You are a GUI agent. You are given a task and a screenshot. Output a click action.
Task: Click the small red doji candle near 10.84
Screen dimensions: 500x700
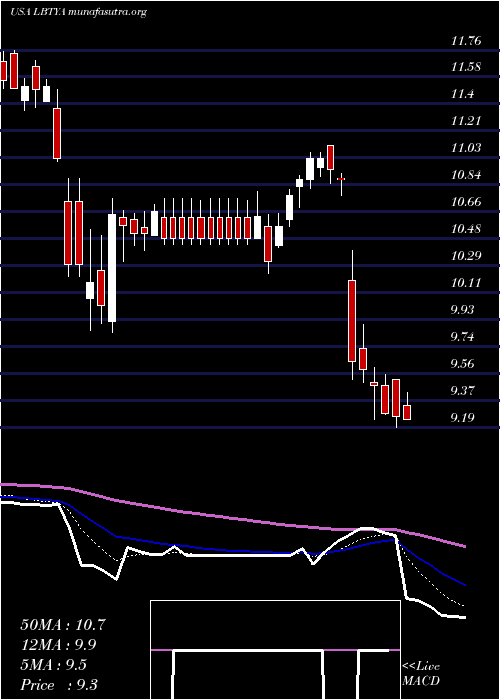341,179
